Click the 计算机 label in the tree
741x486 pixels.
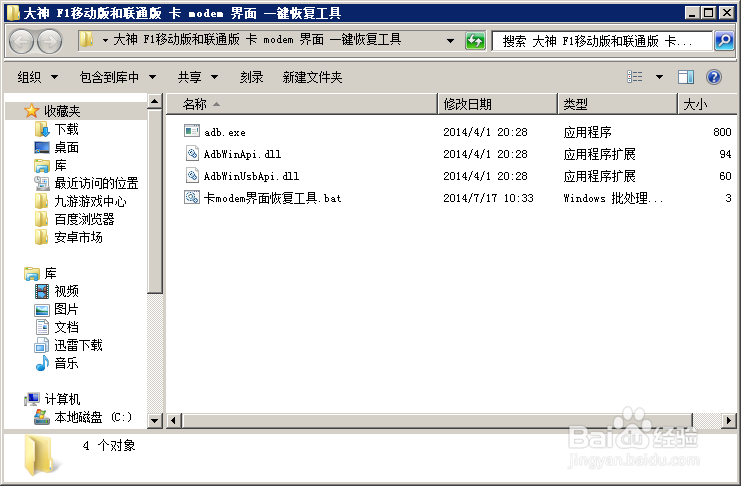[x=62, y=399]
